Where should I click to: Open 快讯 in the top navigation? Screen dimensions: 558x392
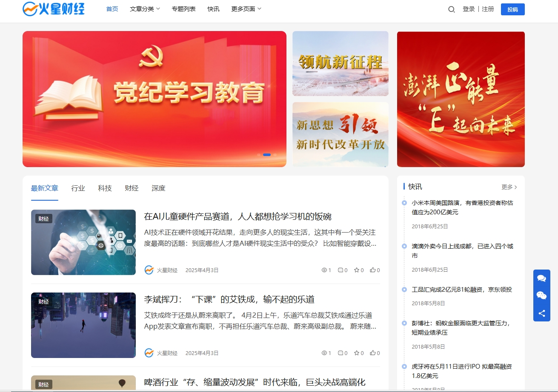tap(214, 9)
